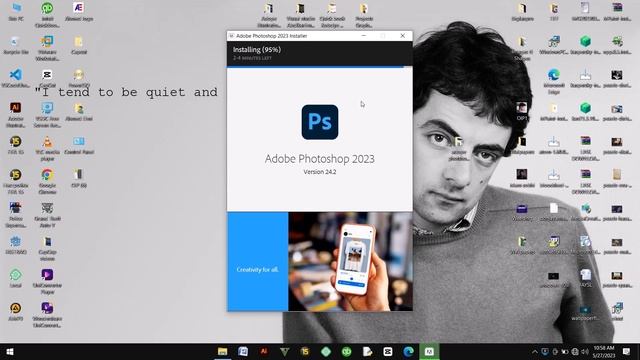Minimize the Photoshop 2023 Installer window
Image resolution: width=640 pixels, height=360 pixels.
[x=364, y=36]
